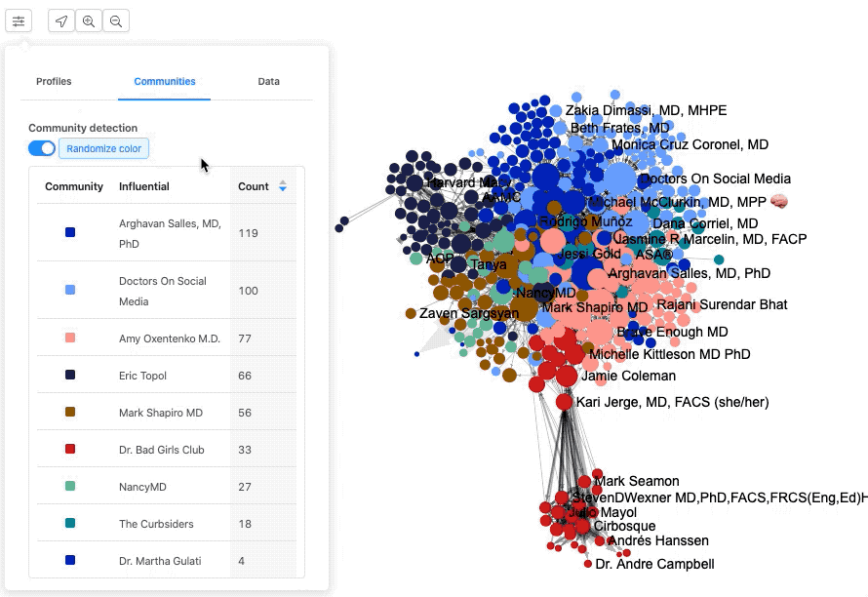
Task: Click the Andrés Hanssen graph label
Action: tap(657, 540)
